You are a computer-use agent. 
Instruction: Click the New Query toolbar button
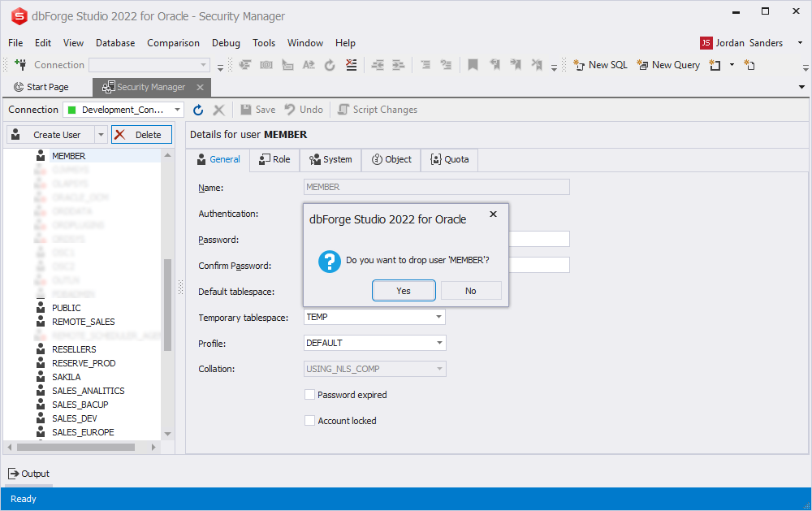668,65
